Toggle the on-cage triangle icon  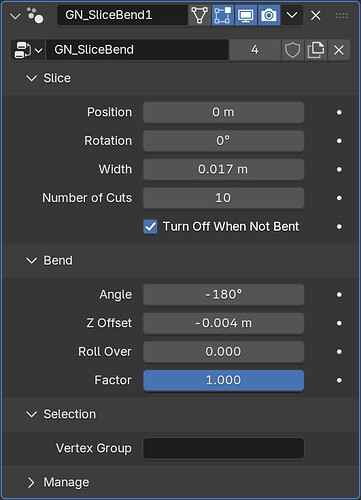[x=199, y=15]
